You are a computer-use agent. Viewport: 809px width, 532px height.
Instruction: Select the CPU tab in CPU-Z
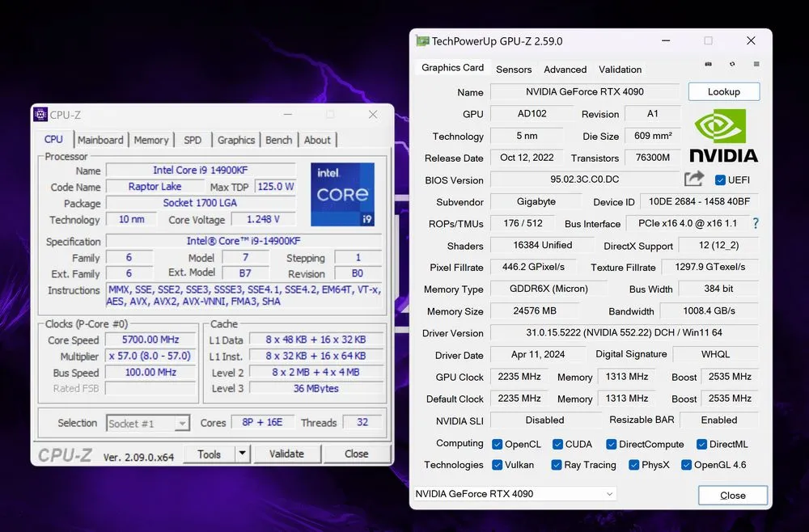click(x=53, y=139)
